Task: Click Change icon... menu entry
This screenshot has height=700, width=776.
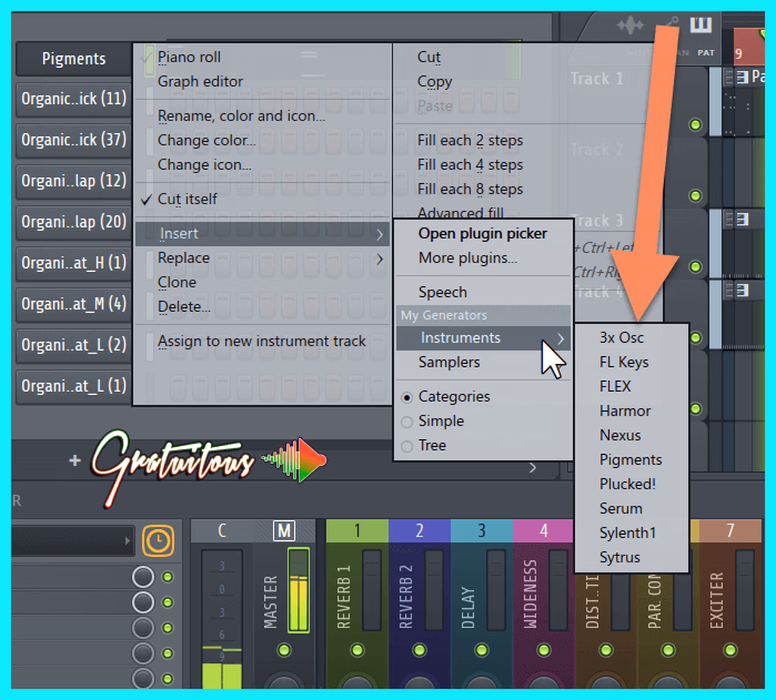Action: 262,165
